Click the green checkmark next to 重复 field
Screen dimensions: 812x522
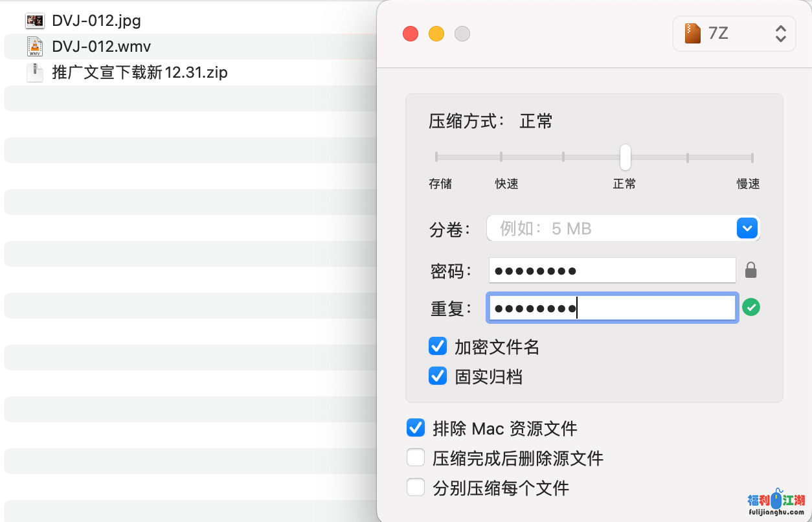tap(750, 308)
